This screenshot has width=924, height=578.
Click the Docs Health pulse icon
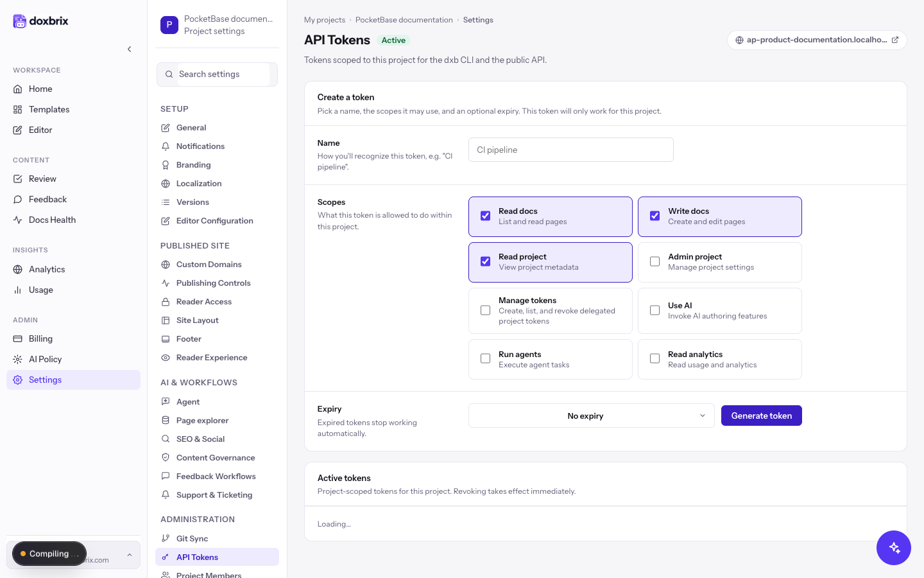18,220
